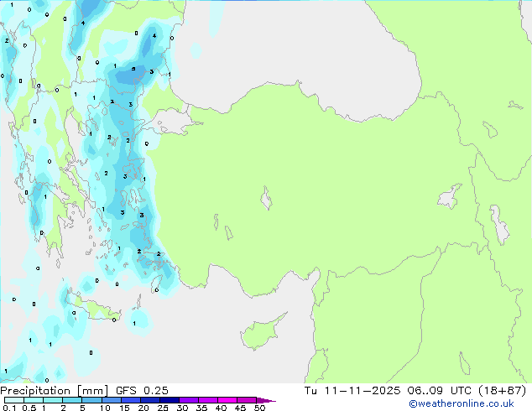The image size is (532, 411).
Task: Click the legend label "10"
Action: click(105, 408)
